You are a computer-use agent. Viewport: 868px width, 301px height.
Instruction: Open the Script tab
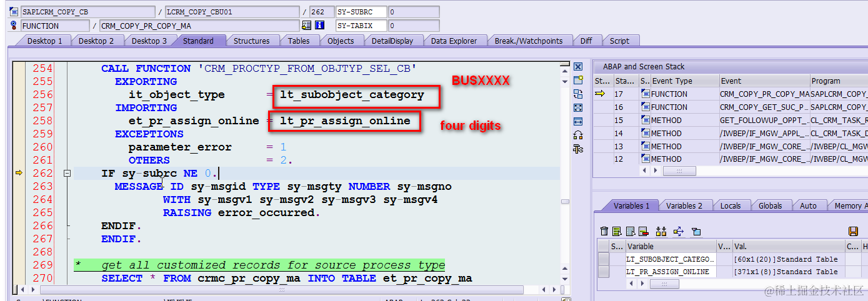619,41
